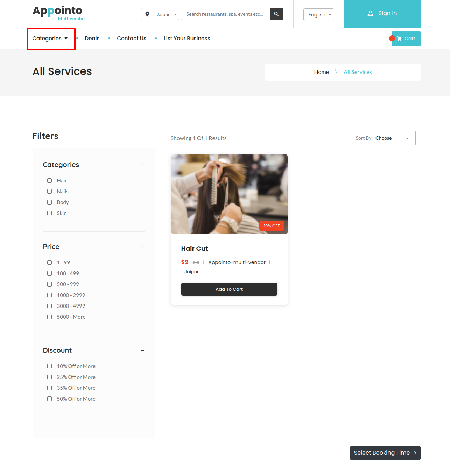Collapse the Price filter section
The height and width of the screenshot is (476, 450).
point(142,247)
